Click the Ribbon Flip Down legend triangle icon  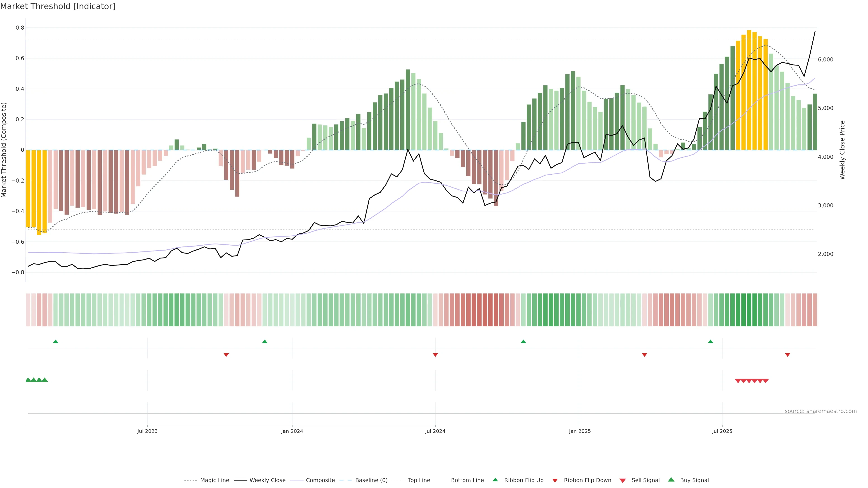(555, 480)
